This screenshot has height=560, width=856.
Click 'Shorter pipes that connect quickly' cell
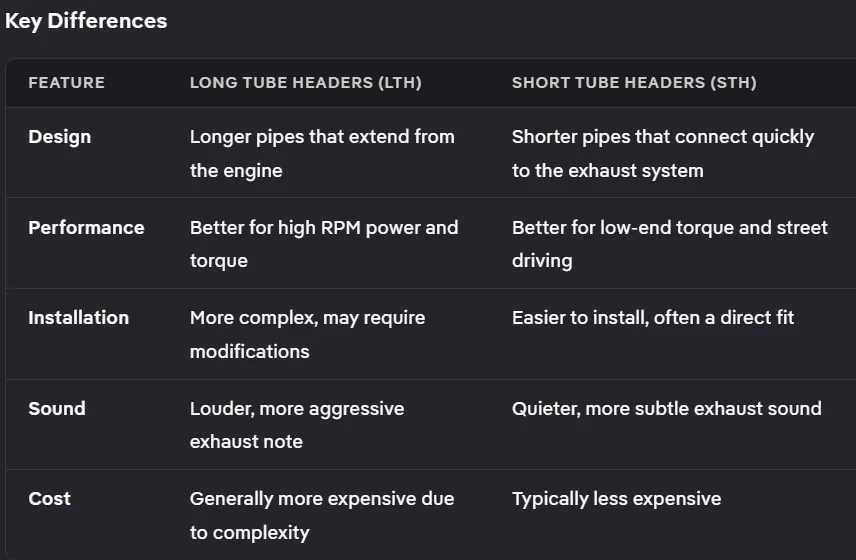663,153
